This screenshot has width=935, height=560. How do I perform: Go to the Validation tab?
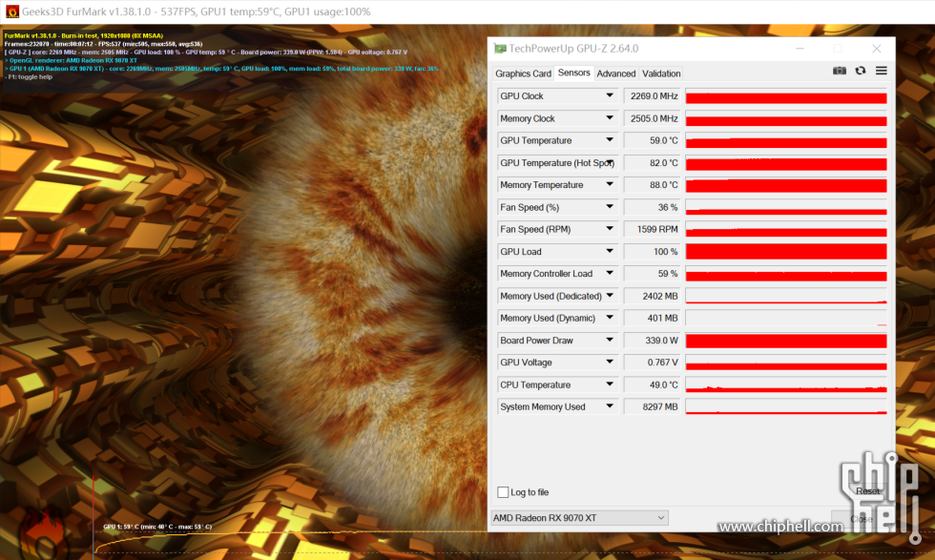[x=661, y=73]
